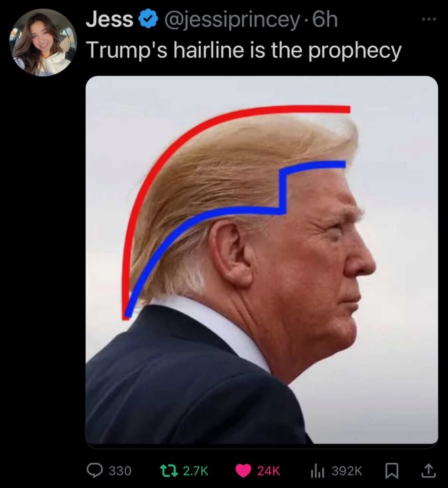The image size is (448, 488).
Task: Click the retweet arrows icon
Action: click(x=168, y=470)
